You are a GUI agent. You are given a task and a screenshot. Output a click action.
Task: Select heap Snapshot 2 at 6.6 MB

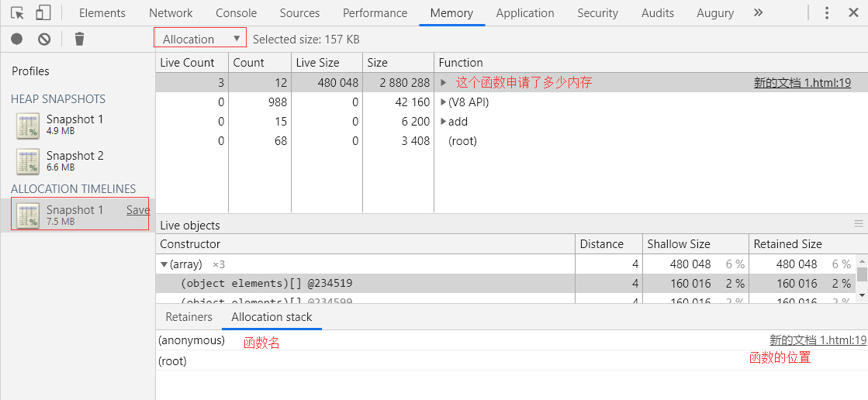click(74, 160)
